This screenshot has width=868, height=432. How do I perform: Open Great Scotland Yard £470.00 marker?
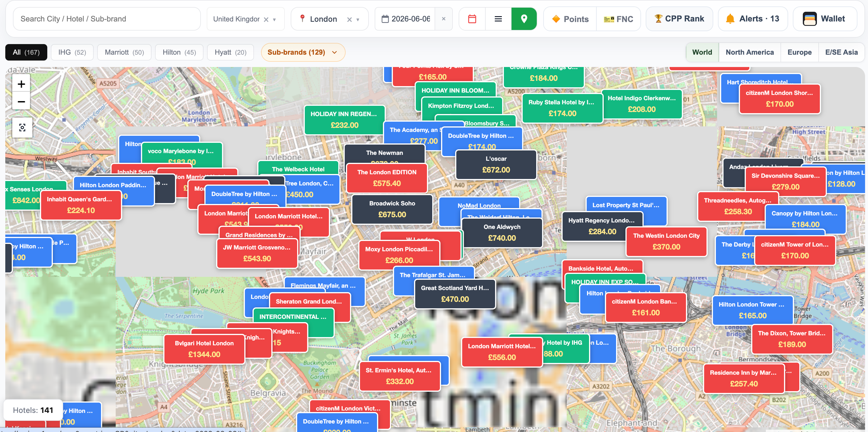455,294
